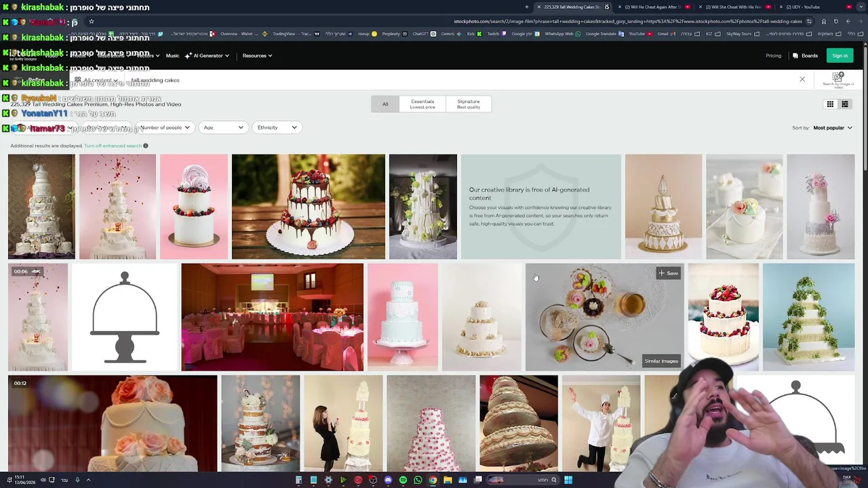The image size is (868, 488).
Task: Open the chef jumping beside cake photo
Action: click(601, 423)
